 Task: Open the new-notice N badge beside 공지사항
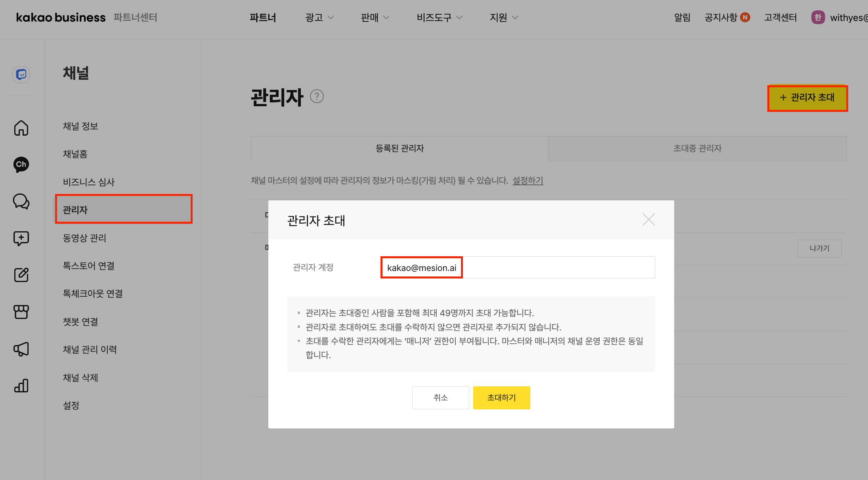click(745, 17)
